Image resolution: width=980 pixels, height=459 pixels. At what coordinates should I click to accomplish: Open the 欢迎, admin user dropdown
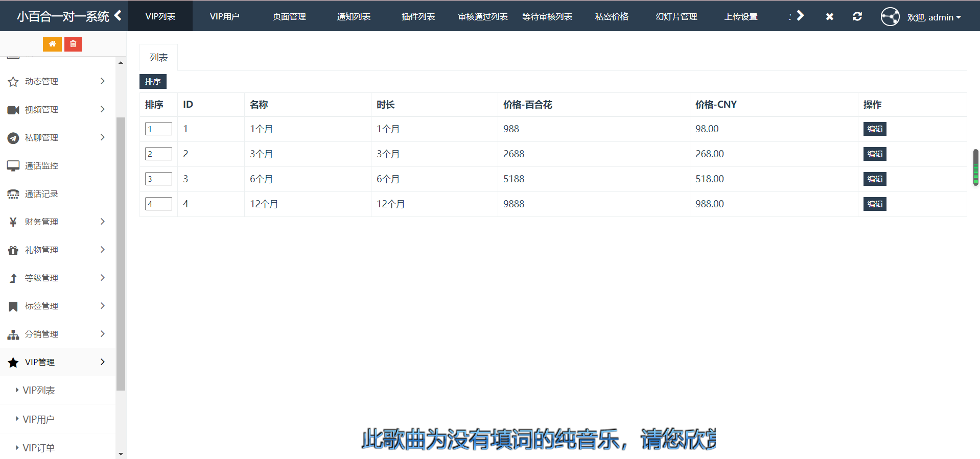coord(934,17)
